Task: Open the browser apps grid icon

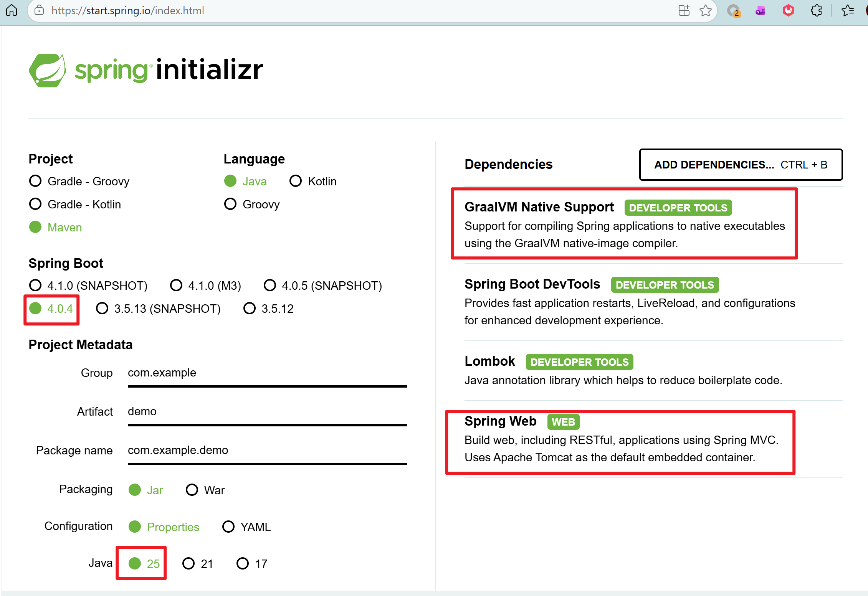Action: [x=684, y=10]
